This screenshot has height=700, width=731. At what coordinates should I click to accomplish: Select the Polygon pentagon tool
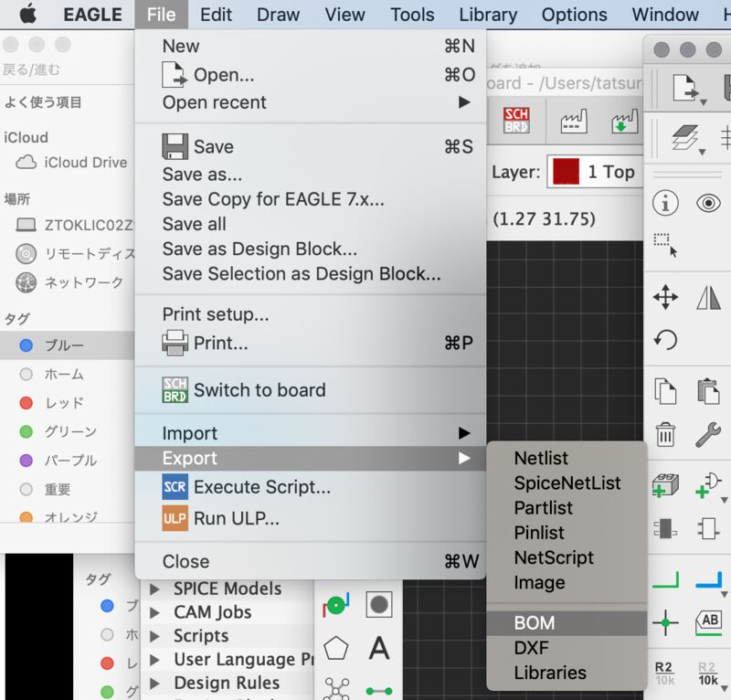pos(335,648)
